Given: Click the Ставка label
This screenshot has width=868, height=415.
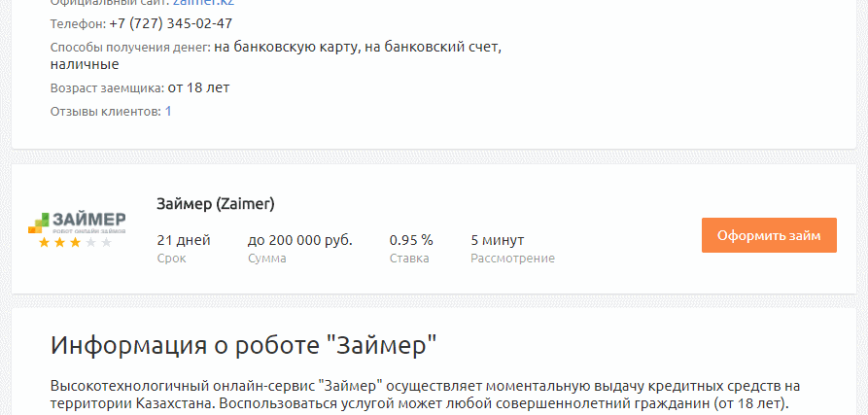Looking at the screenshot, I should click(409, 259).
